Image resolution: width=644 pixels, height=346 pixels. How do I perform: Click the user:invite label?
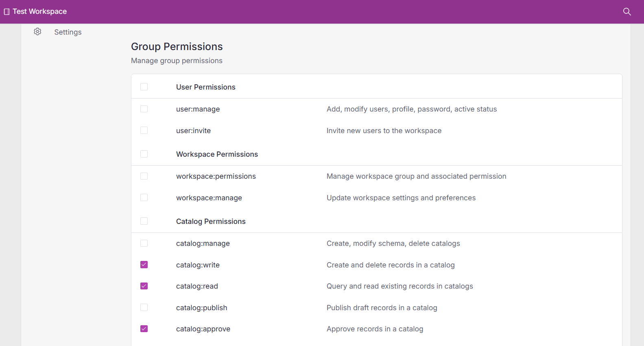[194, 131]
